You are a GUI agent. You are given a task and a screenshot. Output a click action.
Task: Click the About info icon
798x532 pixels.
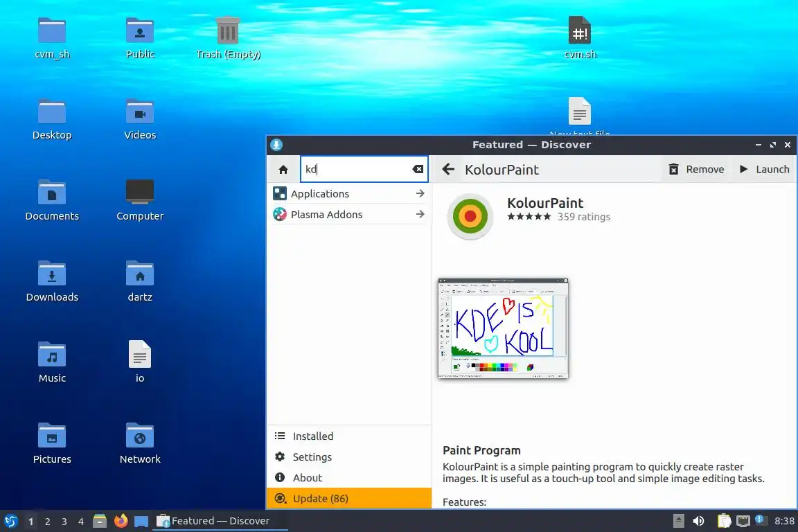click(x=280, y=477)
